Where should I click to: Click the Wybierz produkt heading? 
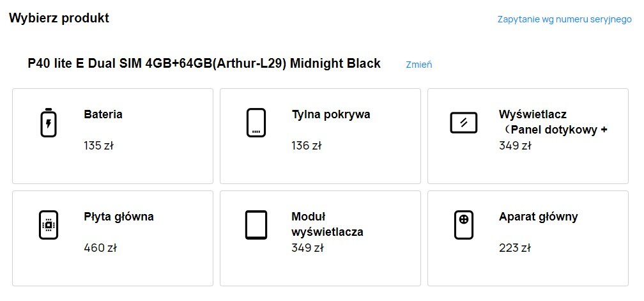[59, 18]
